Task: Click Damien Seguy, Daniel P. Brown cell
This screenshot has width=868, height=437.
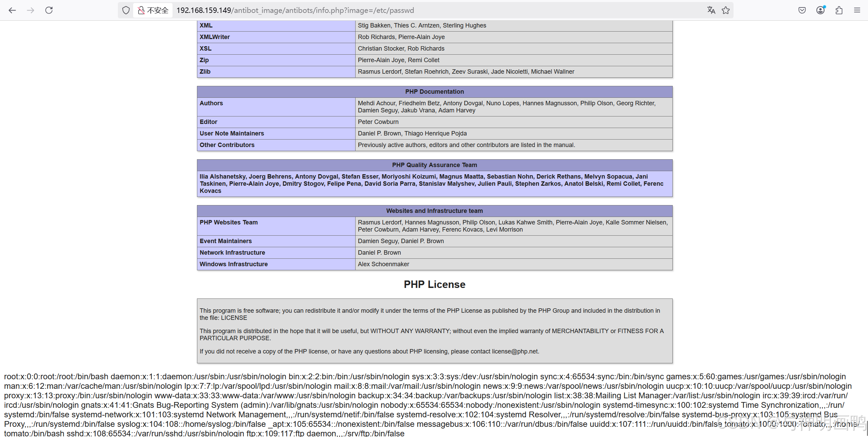Action: [x=514, y=241]
